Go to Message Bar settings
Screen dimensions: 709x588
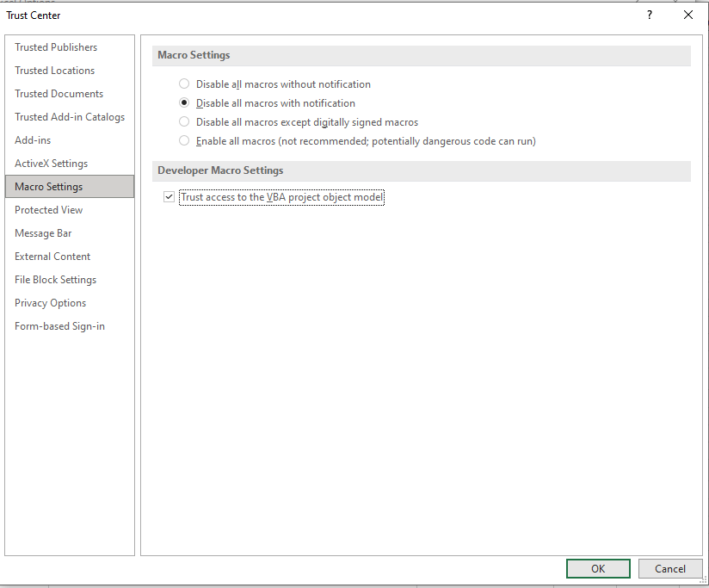(43, 233)
